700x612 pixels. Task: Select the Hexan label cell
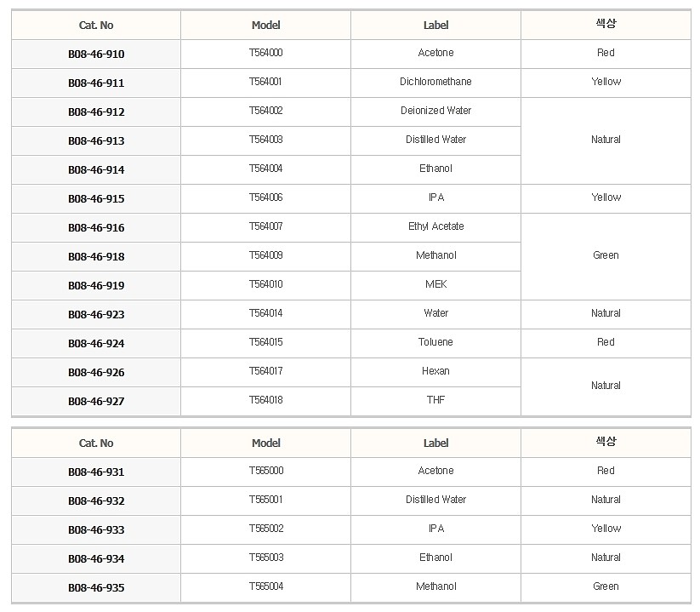click(x=435, y=371)
